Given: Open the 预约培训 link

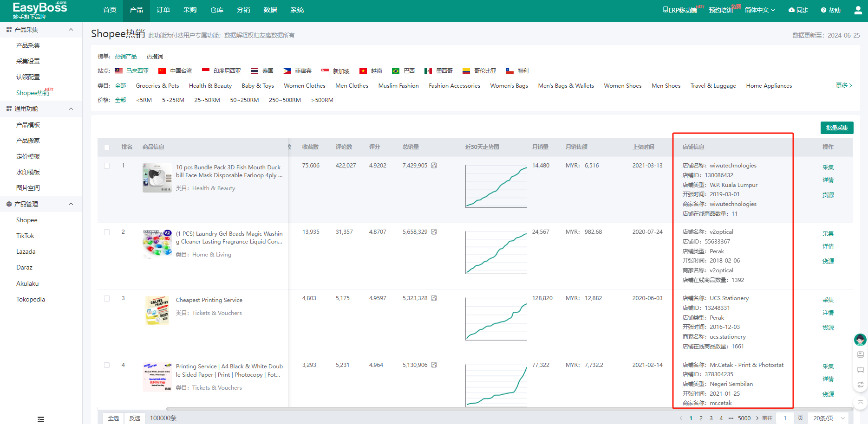Looking at the screenshot, I should [721, 10].
